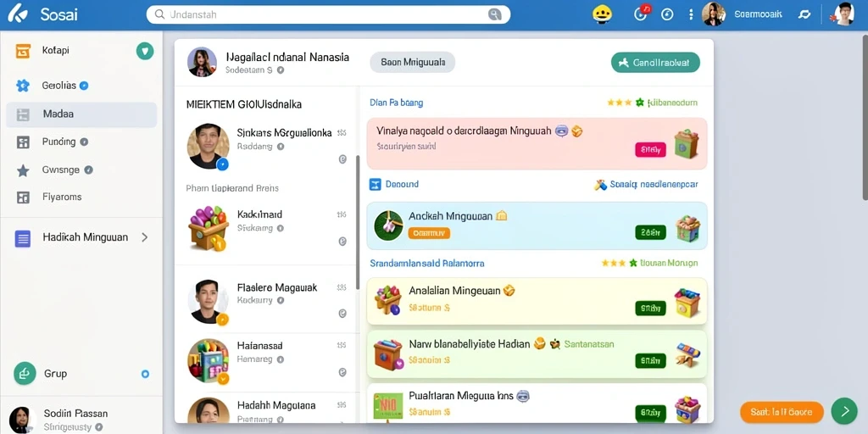Click the Denound blue square icon
868x434 pixels.
tap(376, 184)
